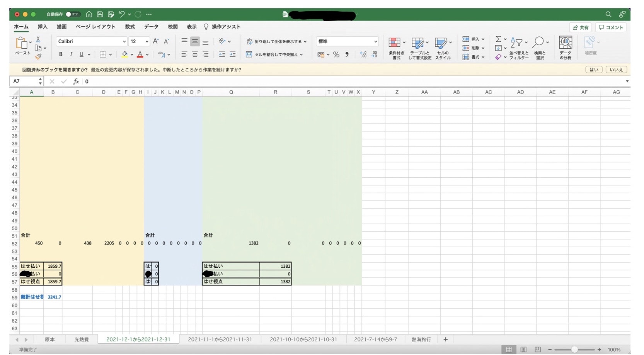The width and height of the screenshot is (644, 355).
Task: Expand the formula bar chevron
Action: click(x=627, y=81)
